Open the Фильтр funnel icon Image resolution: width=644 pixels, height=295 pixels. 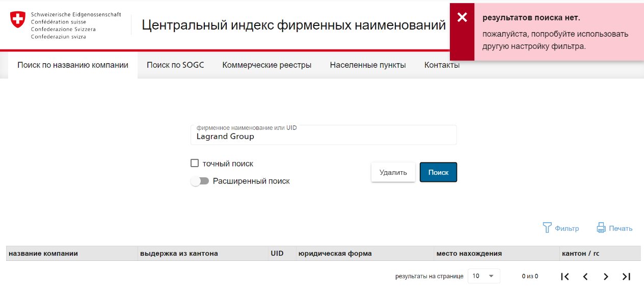(548, 228)
